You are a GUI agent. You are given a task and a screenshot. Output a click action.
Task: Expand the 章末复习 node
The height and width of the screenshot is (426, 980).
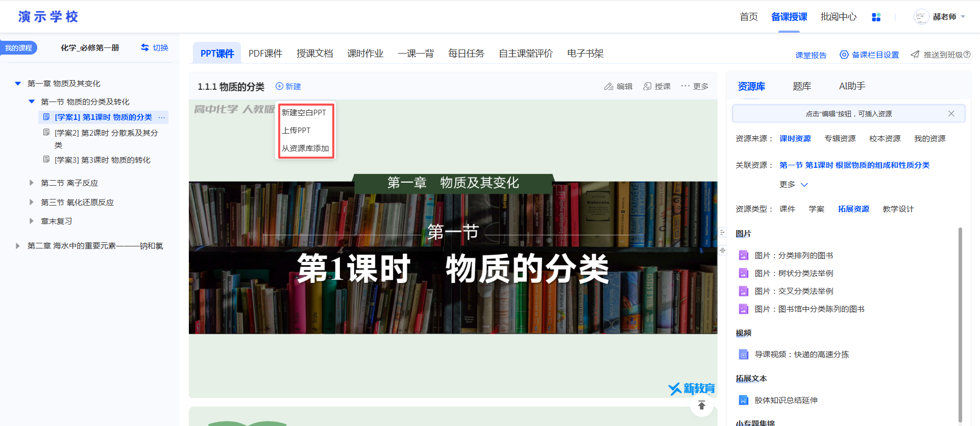pos(32,221)
